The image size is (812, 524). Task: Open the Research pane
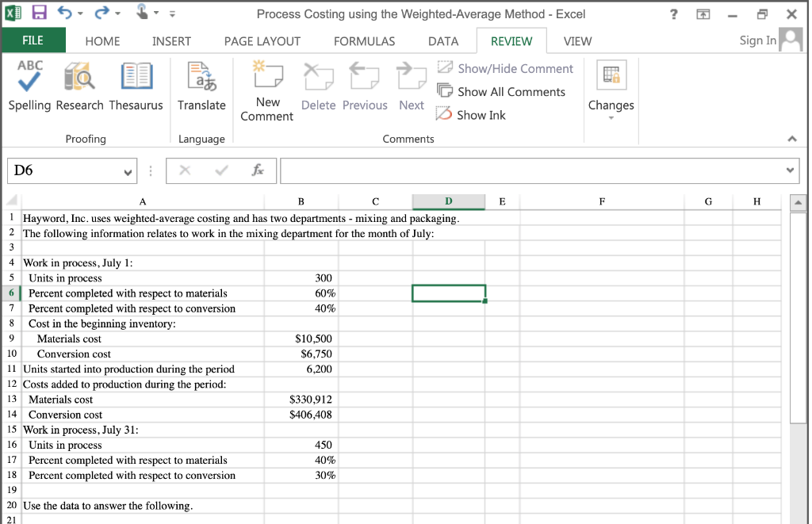click(80, 86)
